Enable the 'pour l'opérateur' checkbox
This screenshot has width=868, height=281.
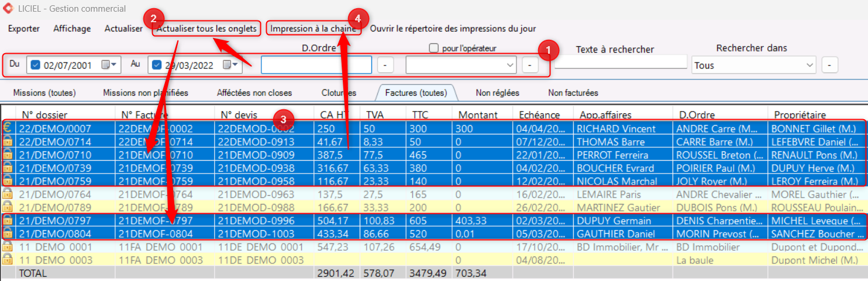[434, 48]
